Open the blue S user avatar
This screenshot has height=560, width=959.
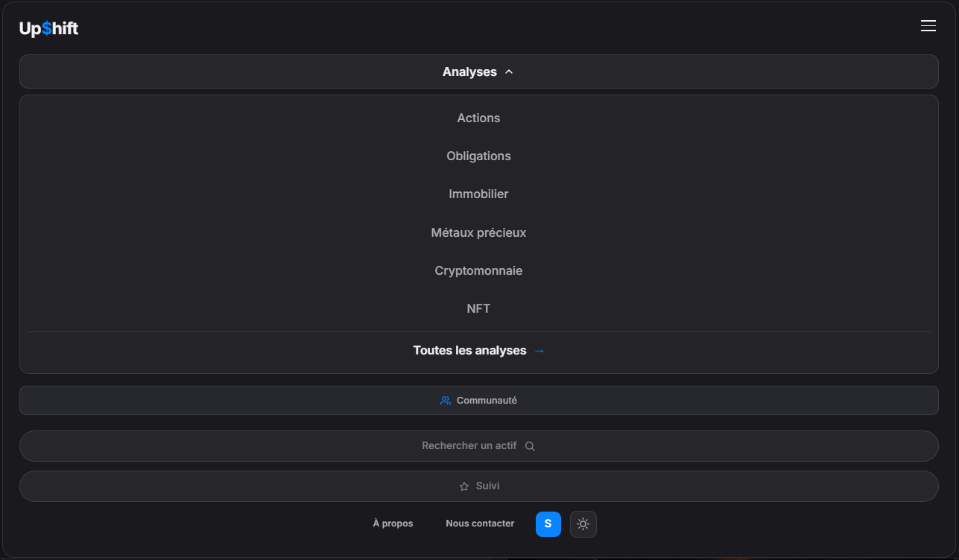click(x=548, y=524)
